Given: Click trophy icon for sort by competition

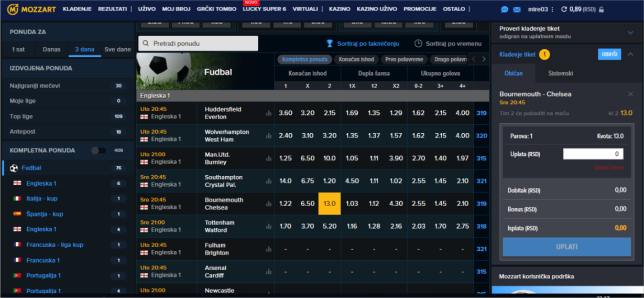Looking at the screenshot, I should 330,44.
